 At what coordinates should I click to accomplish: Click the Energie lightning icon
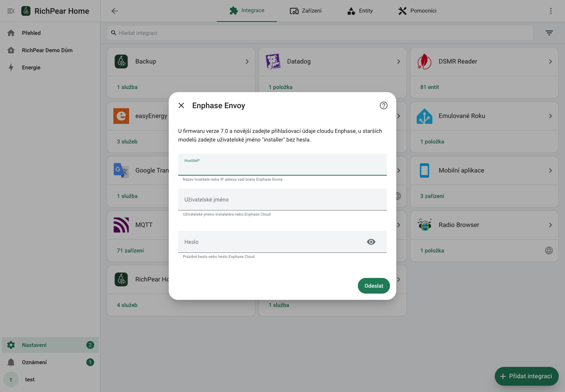tap(11, 67)
